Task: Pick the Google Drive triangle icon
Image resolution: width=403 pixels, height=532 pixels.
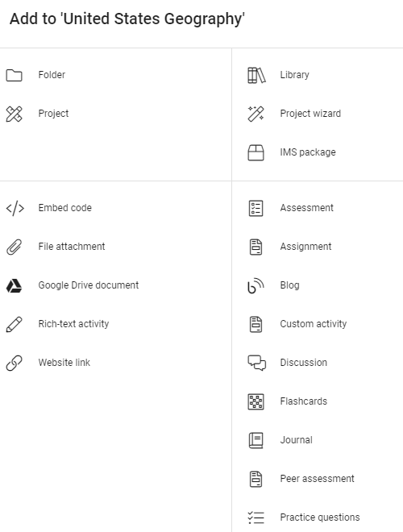Action: [x=14, y=285]
